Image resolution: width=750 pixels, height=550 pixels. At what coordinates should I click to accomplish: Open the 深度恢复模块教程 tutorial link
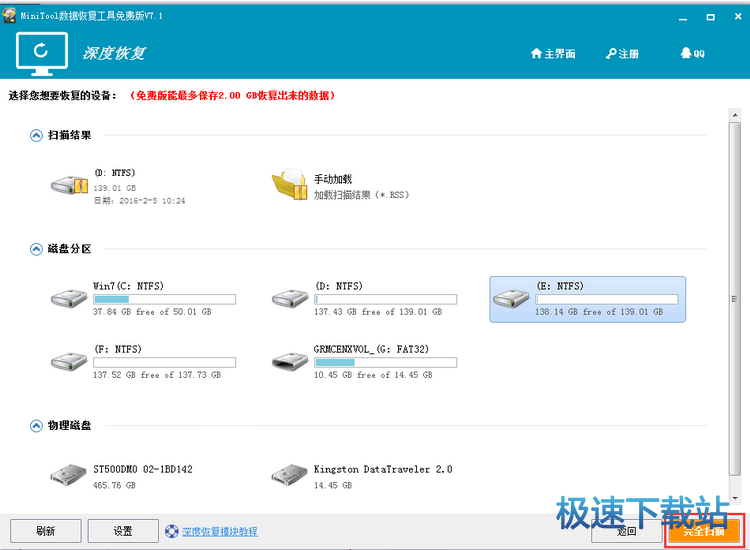[220, 531]
